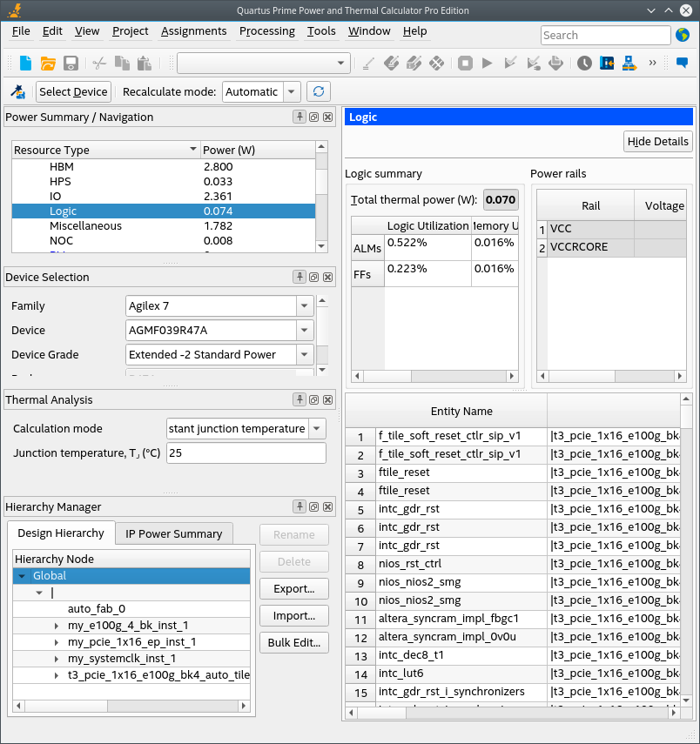
Task: Click the New File toolbar icon
Action: pyautogui.click(x=25, y=63)
